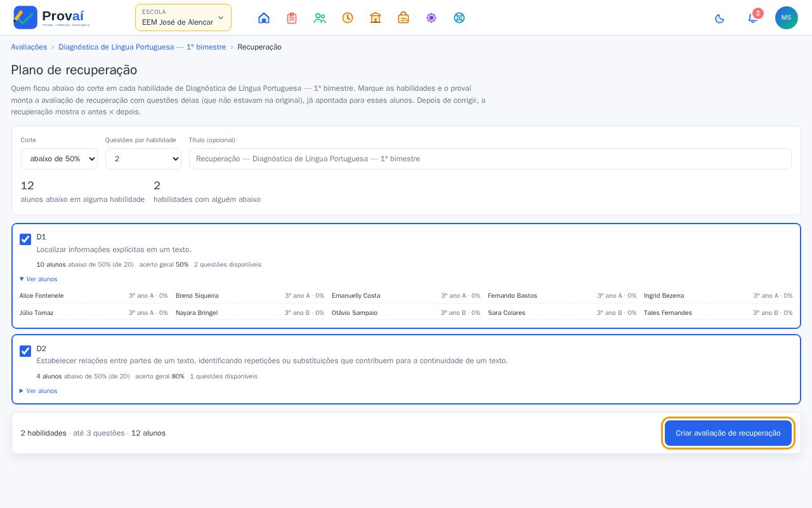This screenshot has height=508, width=812.
Task: Click Criar avaliação de recuperação button
Action: click(728, 433)
